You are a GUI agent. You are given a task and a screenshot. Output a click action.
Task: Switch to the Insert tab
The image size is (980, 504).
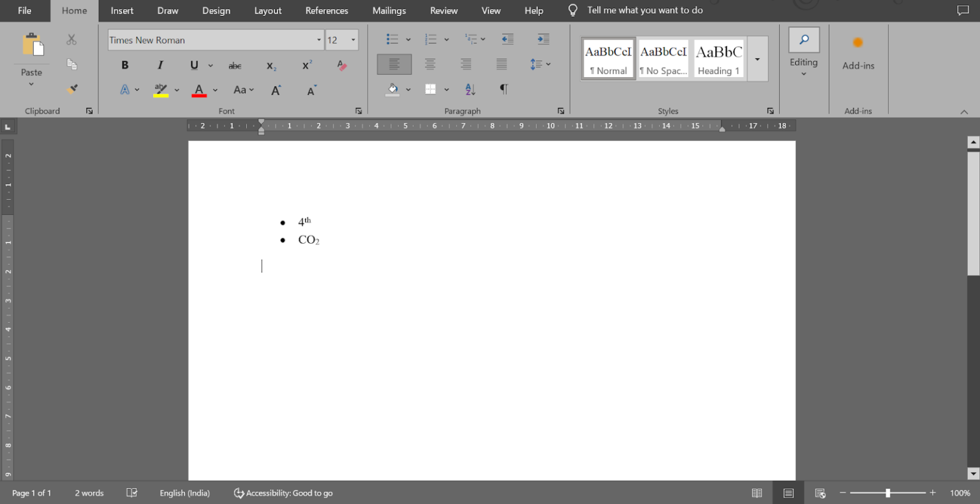122,11
